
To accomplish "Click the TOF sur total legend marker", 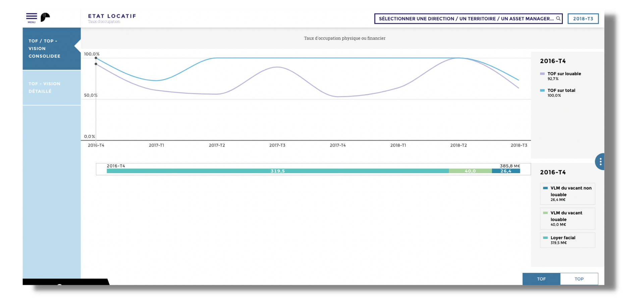I will pyautogui.click(x=542, y=90).
